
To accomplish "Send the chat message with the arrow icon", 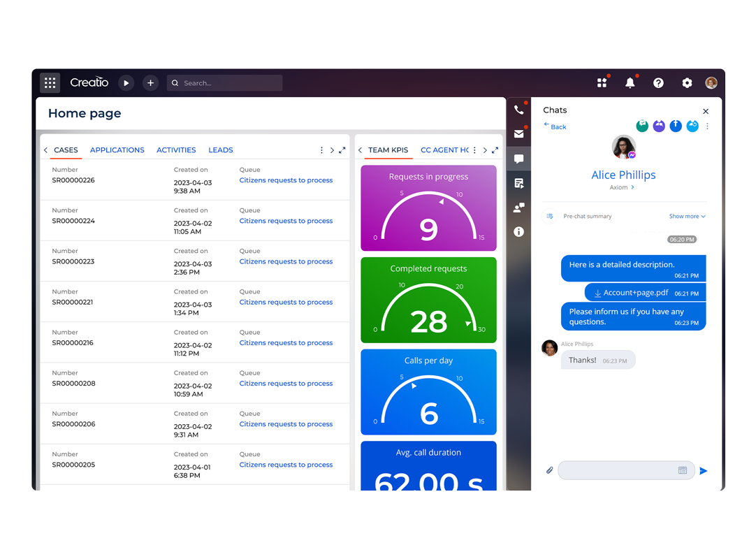I will pos(704,470).
